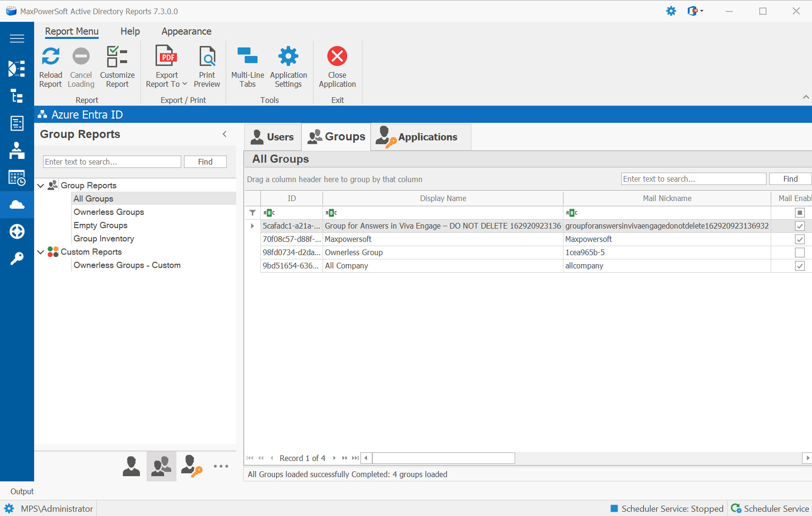Image resolution: width=812 pixels, height=516 pixels.
Task: Click the Reload Report icon
Action: point(50,56)
